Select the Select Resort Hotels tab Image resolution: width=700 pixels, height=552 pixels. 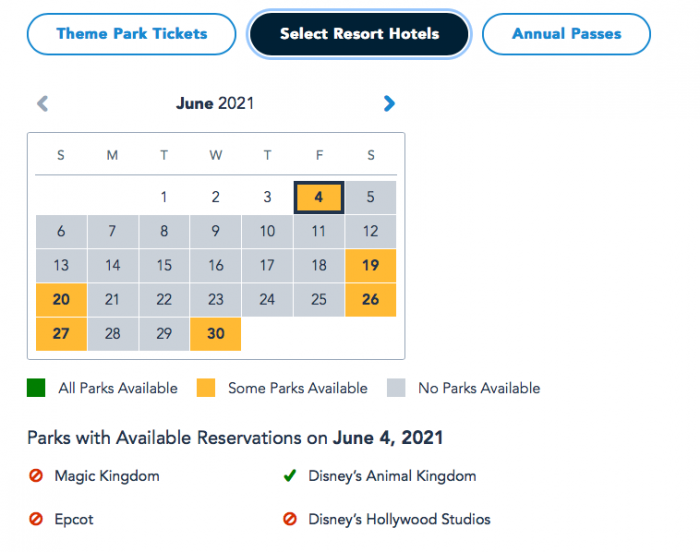click(359, 34)
